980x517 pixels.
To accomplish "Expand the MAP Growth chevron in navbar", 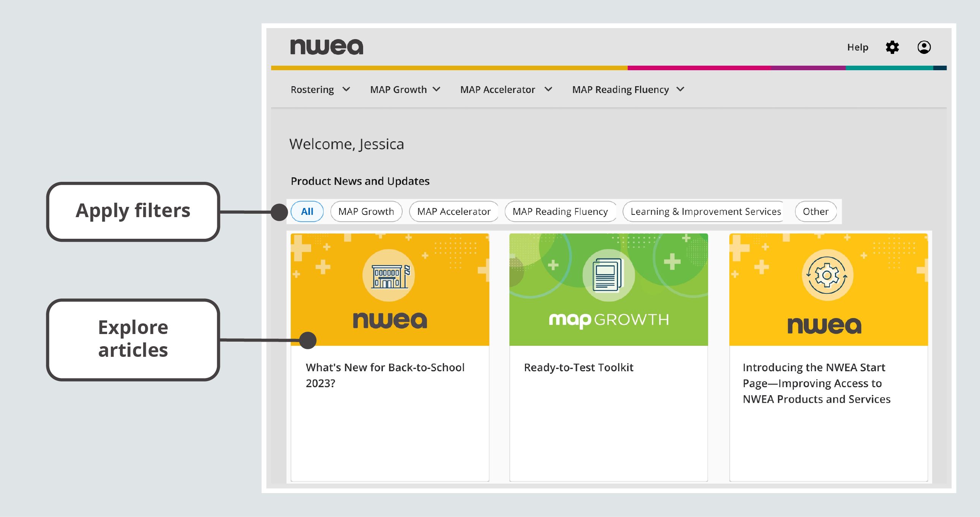I will (x=436, y=89).
